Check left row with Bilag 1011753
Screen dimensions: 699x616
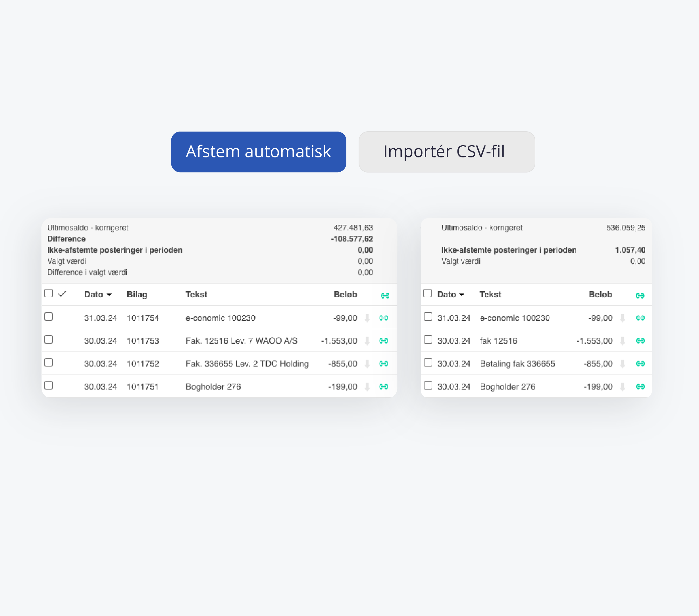[49, 340]
